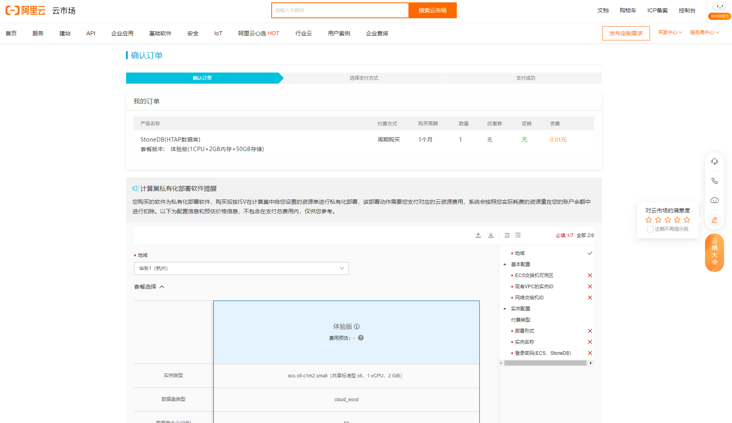The width and height of the screenshot is (732, 423).
Task: Click the help icon beside 费用预估
Action: coord(361,338)
